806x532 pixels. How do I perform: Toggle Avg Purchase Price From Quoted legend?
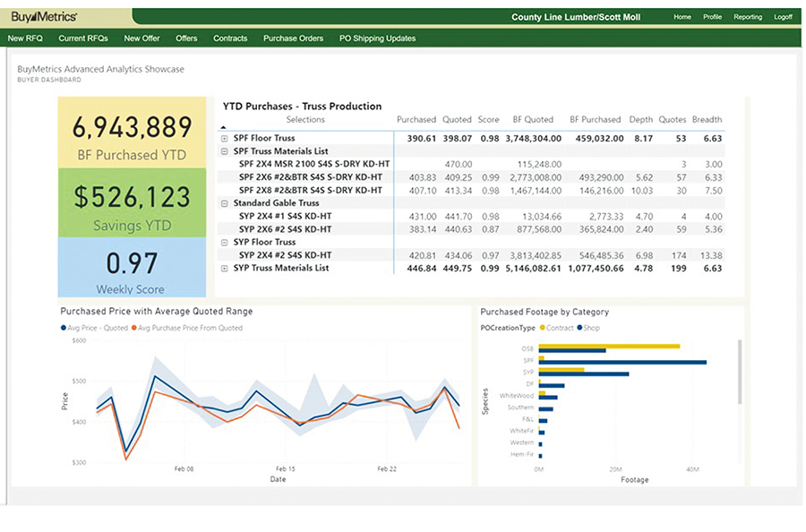point(133,328)
